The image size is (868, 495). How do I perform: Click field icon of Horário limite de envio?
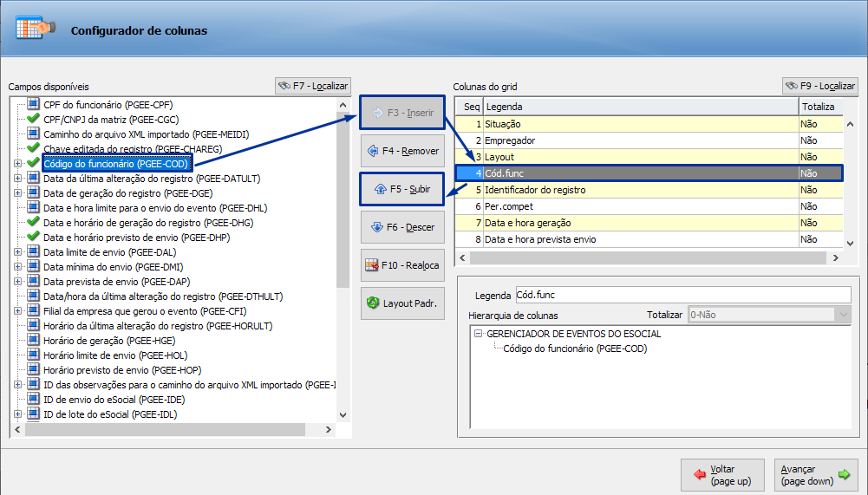click(x=33, y=355)
